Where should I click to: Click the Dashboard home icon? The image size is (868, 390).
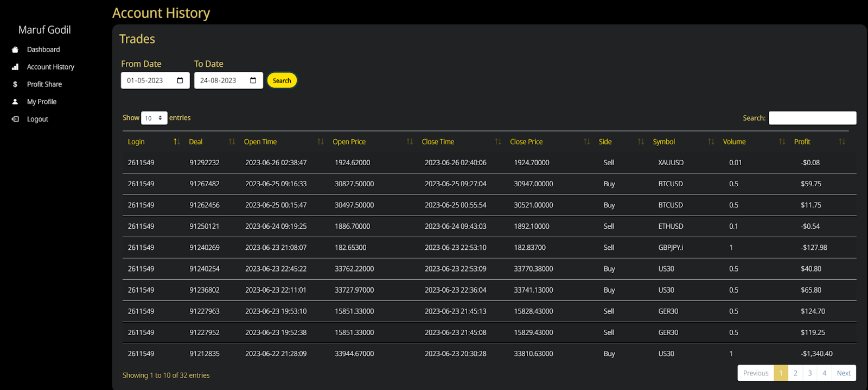(15, 49)
